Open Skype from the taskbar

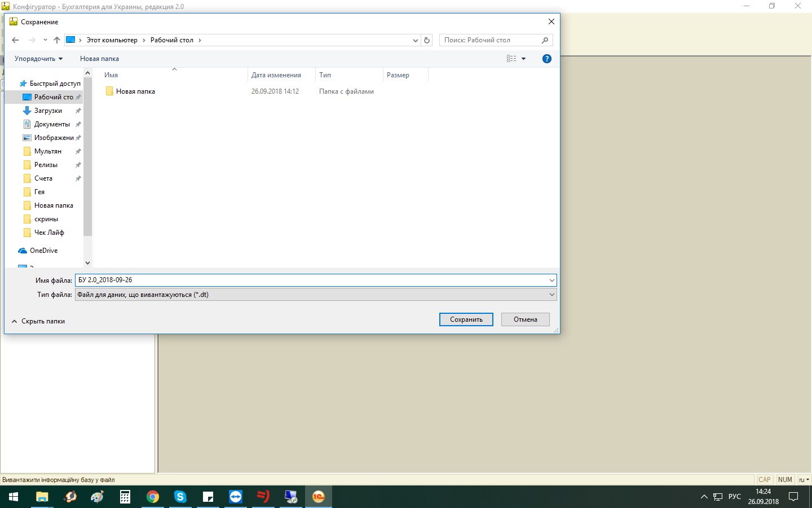pos(180,497)
